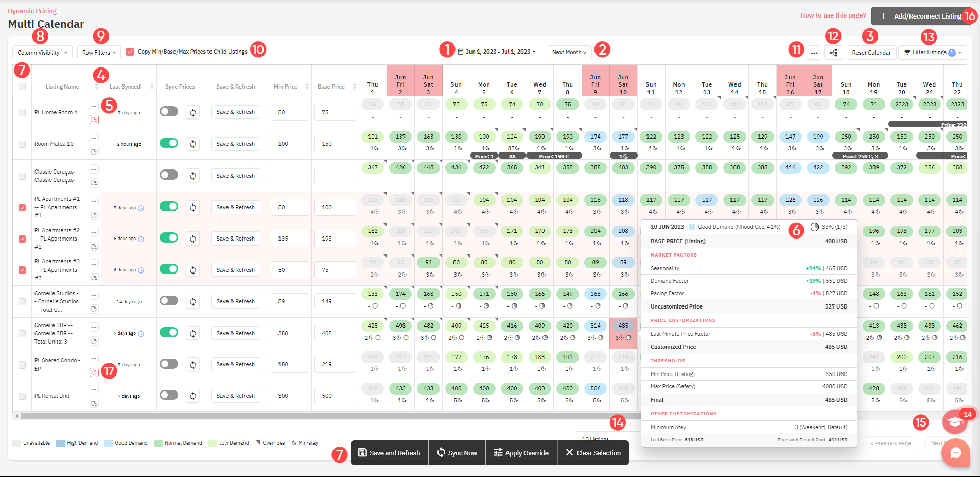Open the Column Visibility dropdown

click(x=42, y=52)
